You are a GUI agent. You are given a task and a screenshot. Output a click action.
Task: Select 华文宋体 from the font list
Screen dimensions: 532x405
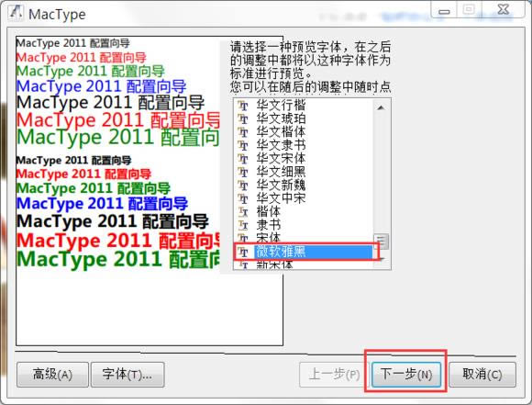pyautogui.click(x=281, y=159)
